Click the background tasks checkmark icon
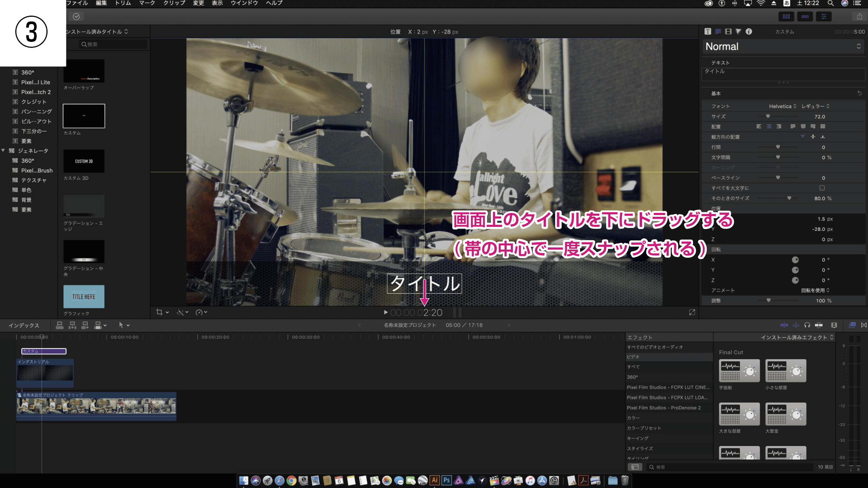 (76, 16)
